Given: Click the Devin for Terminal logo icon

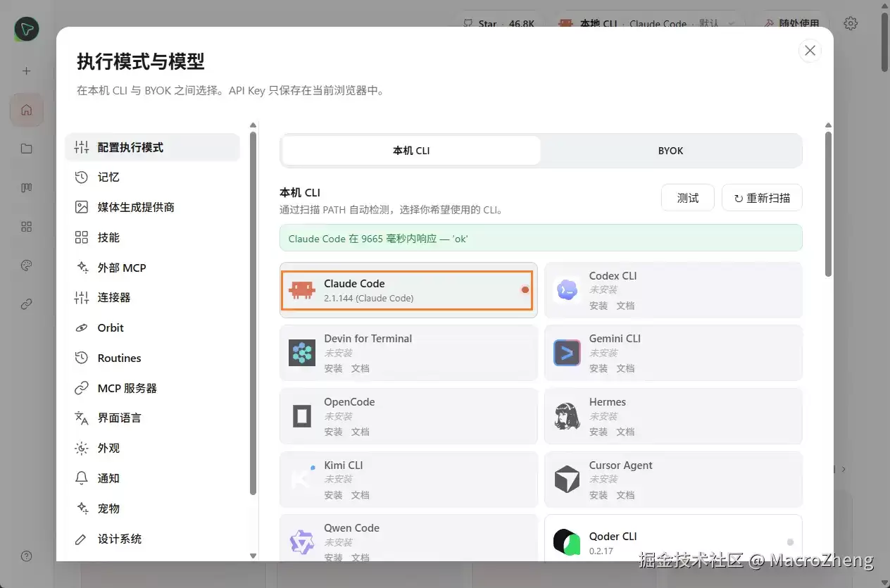Looking at the screenshot, I should tap(302, 353).
